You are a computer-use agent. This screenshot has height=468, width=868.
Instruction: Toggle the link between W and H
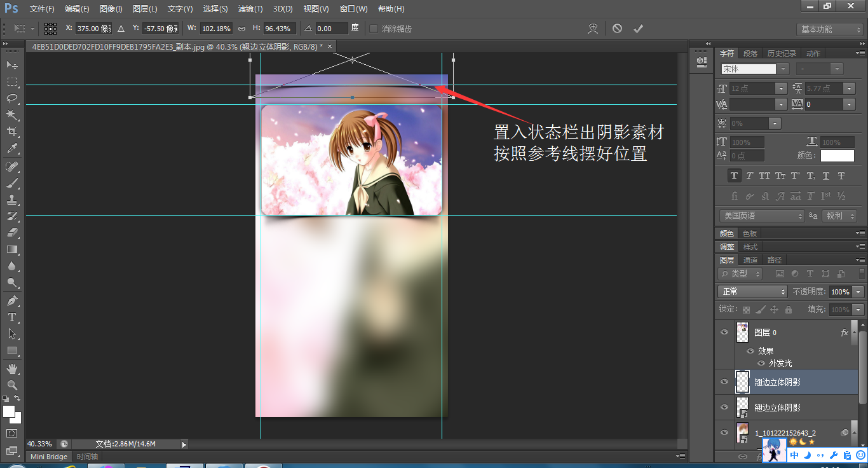tap(241, 29)
